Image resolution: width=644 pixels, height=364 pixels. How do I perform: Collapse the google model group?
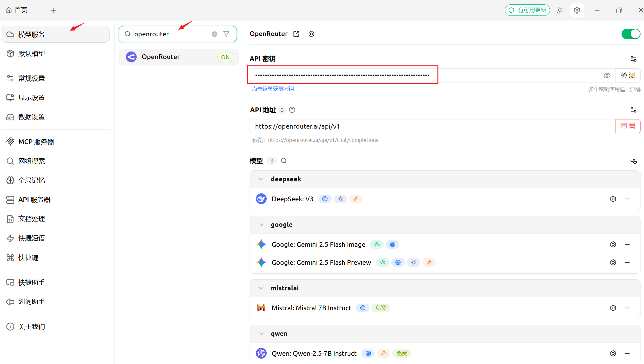pyautogui.click(x=261, y=225)
